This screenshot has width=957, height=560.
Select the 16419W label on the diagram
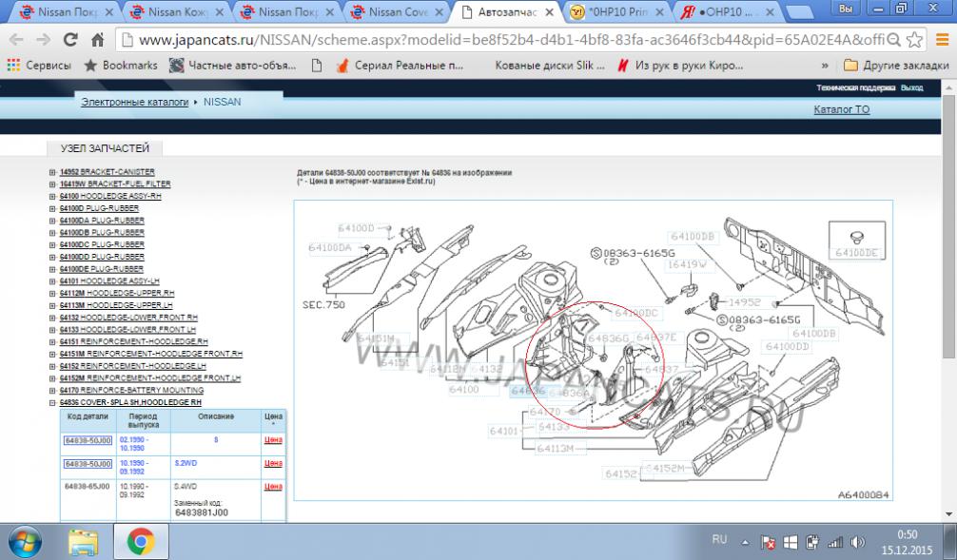pyautogui.click(x=687, y=264)
